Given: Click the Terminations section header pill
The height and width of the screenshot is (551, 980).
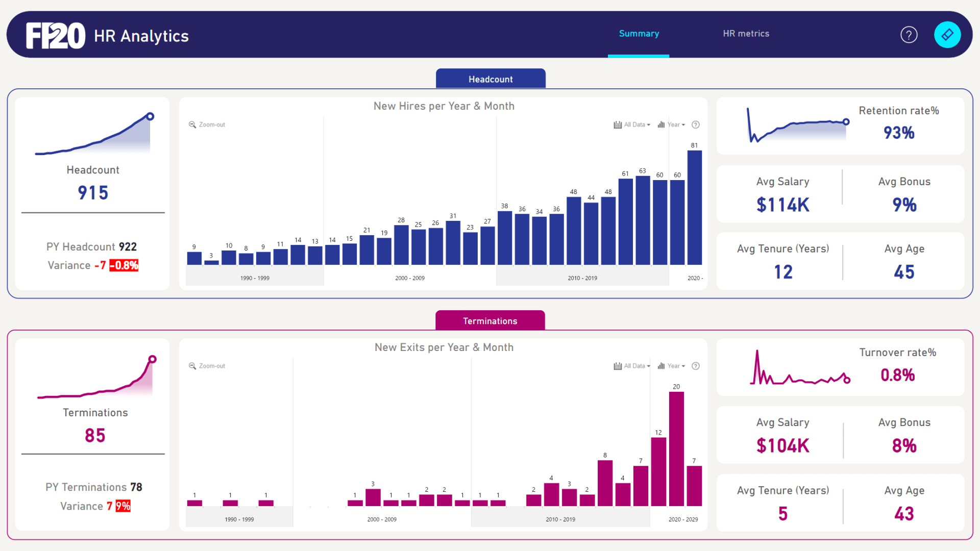Looking at the screenshot, I should coord(490,320).
